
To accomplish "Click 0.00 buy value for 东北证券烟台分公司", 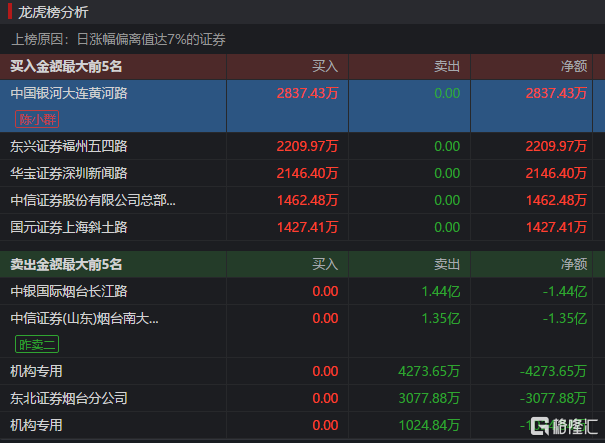I will [325, 398].
